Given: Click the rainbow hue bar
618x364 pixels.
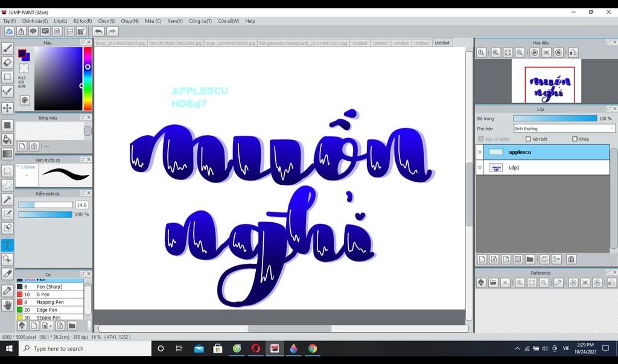Looking at the screenshot, I should 88,79.
